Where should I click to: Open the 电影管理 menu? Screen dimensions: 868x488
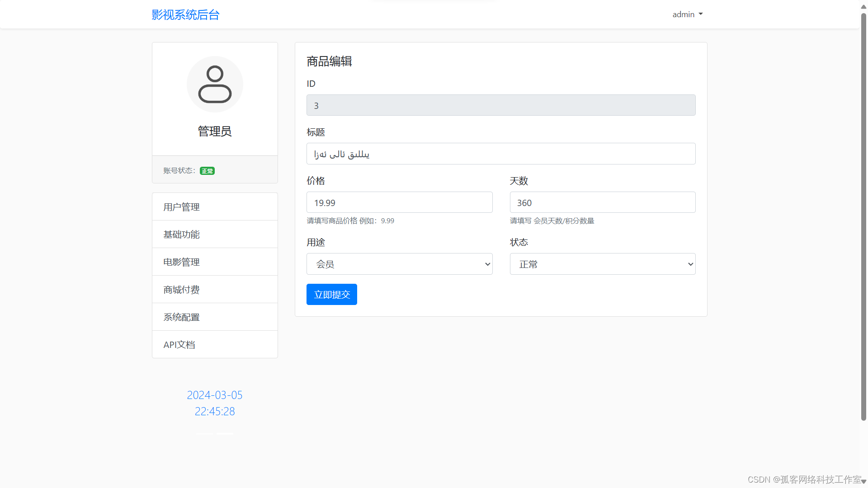point(215,262)
